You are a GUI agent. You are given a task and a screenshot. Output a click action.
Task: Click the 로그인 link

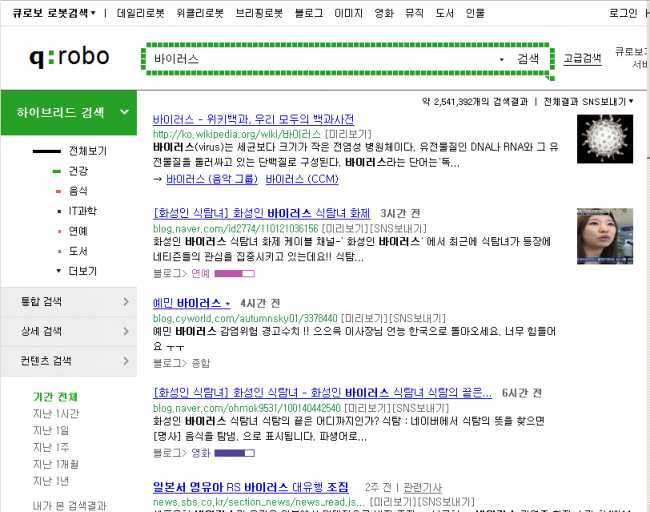coord(623,13)
